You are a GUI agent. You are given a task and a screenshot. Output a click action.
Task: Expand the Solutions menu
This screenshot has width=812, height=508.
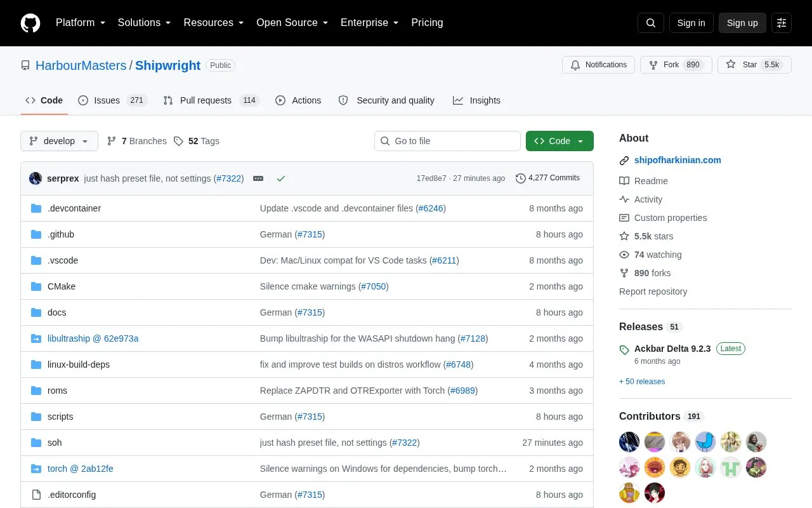[x=145, y=23]
